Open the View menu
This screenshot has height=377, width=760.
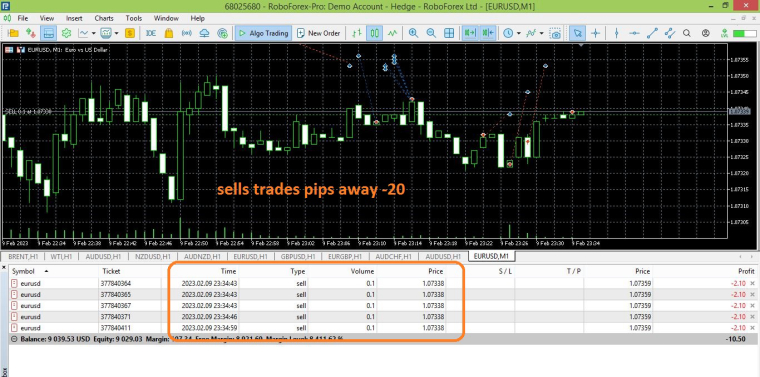point(47,18)
